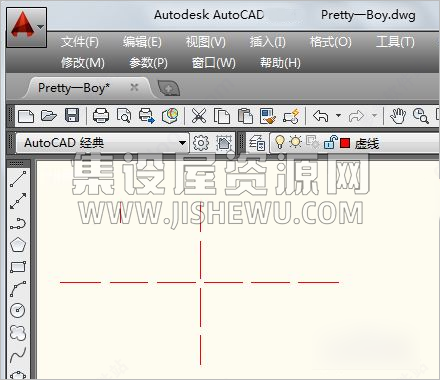Open the 视图(V) menu
This screenshot has width=440, height=380.
[205, 42]
